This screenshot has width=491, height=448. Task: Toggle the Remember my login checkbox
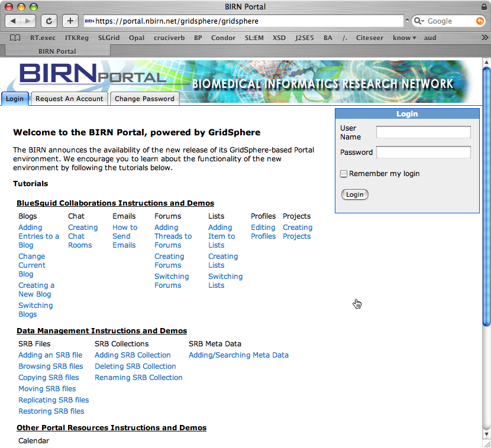344,174
